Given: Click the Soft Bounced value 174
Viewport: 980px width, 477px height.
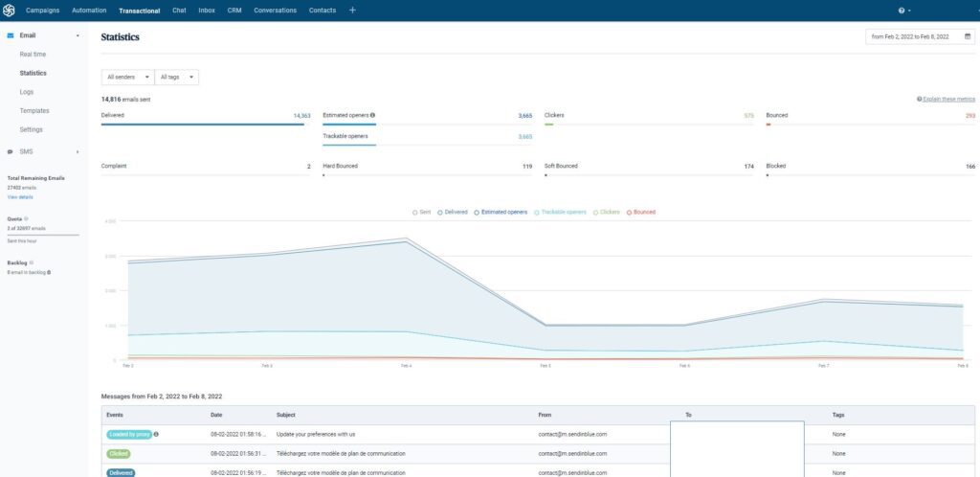Looking at the screenshot, I should (748, 167).
